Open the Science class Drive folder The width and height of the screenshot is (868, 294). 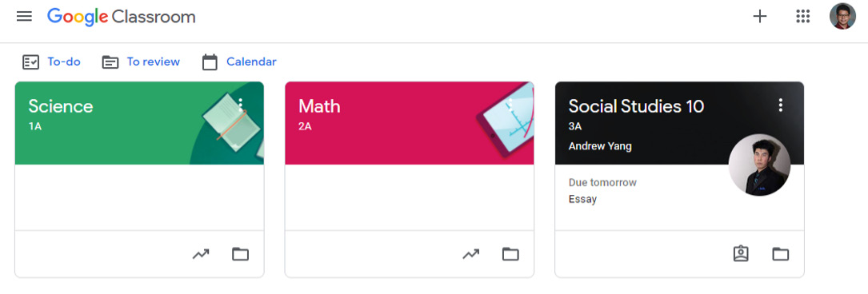coord(240,254)
